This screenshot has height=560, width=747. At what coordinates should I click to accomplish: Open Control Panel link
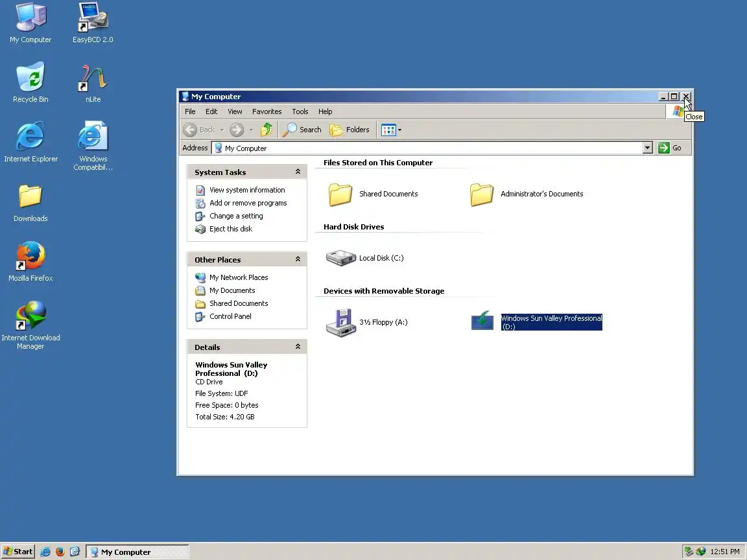point(230,316)
